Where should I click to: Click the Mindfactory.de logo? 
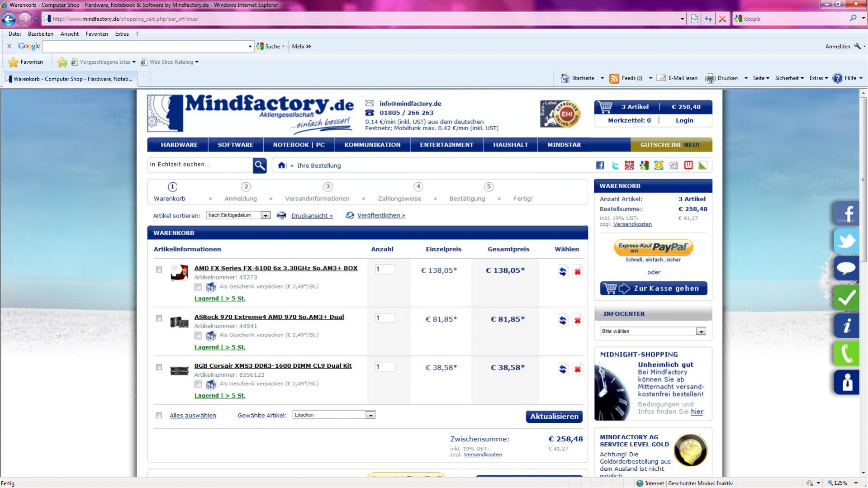pos(251,113)
